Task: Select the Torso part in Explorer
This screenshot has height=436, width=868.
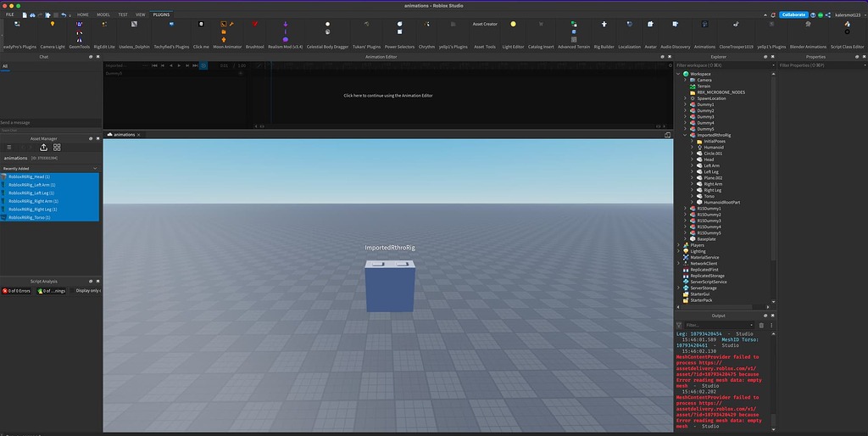Action: tap(709, 196)
